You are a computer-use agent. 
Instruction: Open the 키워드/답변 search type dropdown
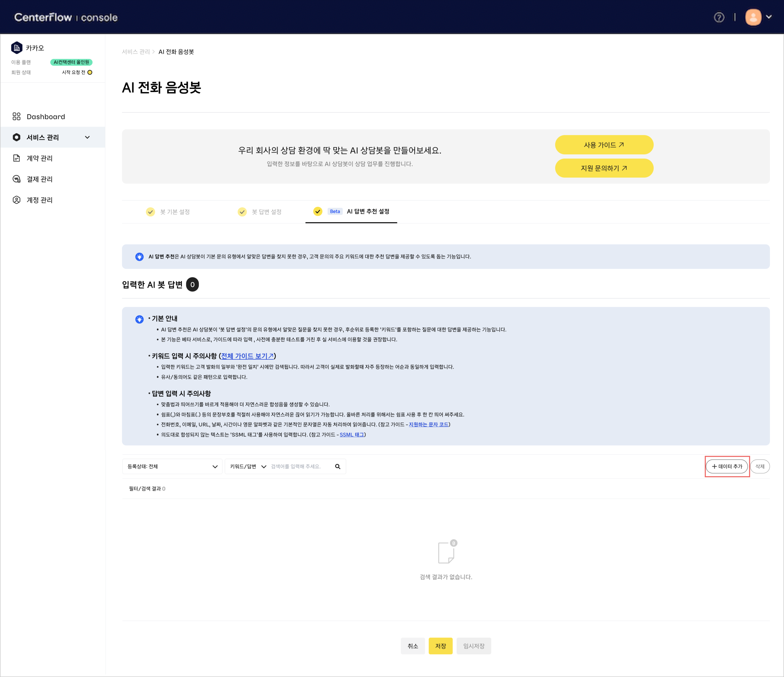248,466
